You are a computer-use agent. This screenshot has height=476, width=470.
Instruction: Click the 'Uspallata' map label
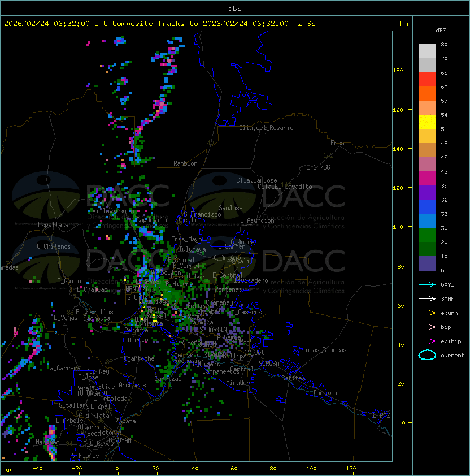53,225
